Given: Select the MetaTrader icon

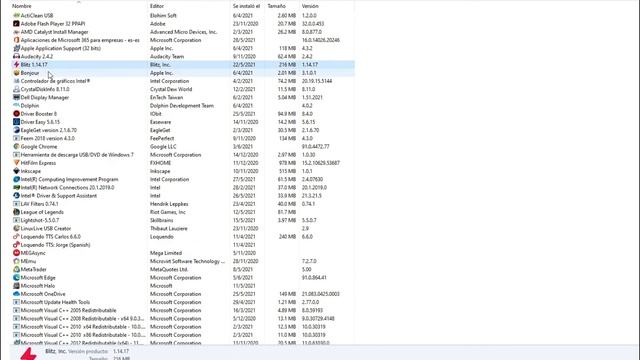Looking at the screenshot, I should tap(16, 269).
